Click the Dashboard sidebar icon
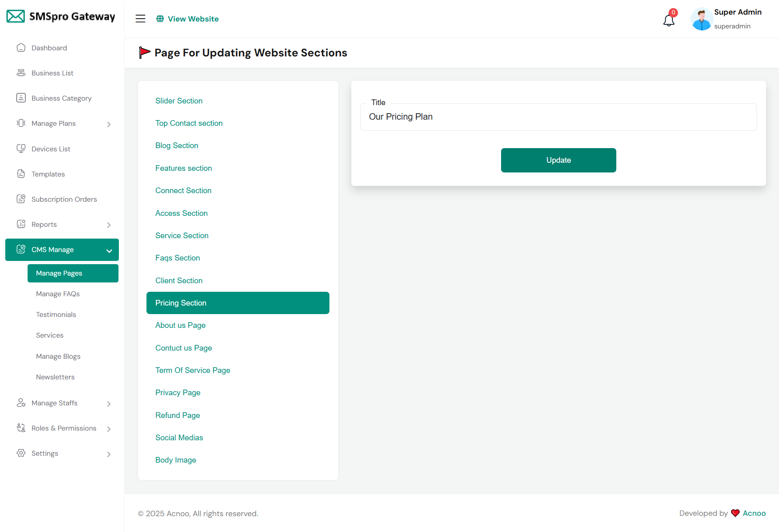This screenshot has height=532, width=779. coord(21,48)
